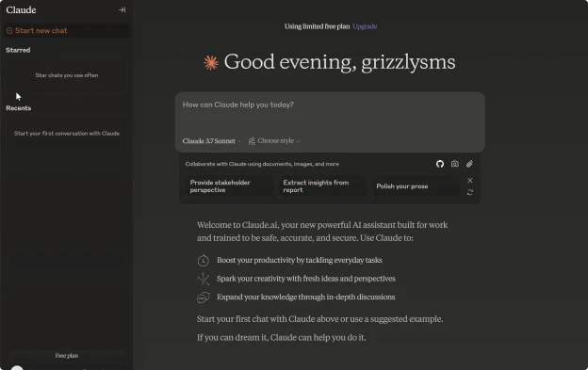Click the 'Star chats you use often' text
This screenshot has height=370, width=588.
(x=67, y=75)
